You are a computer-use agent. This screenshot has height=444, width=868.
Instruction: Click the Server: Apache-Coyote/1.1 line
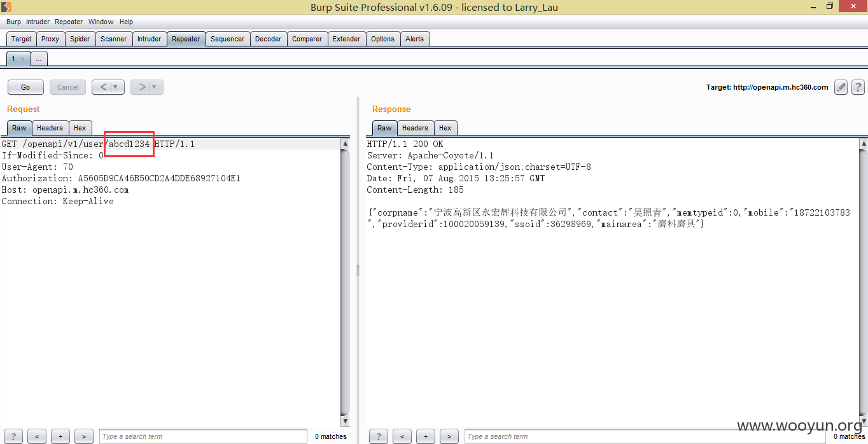pos(430,156)
